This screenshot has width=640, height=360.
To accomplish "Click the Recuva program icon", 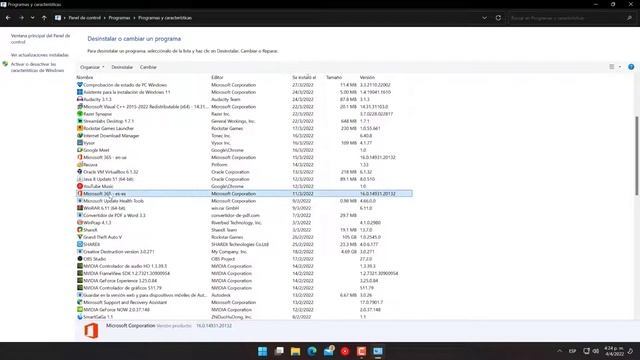I will 80,164.
